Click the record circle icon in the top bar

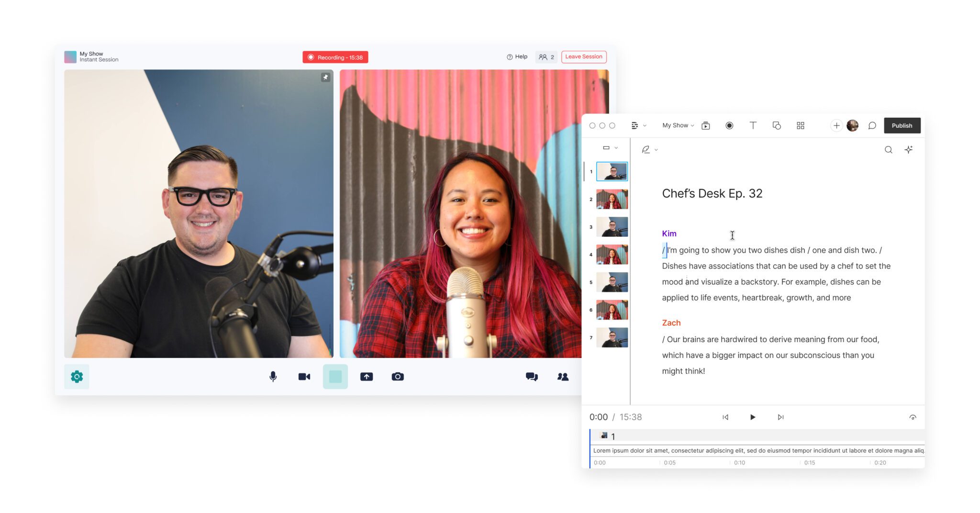(x=729, y=125)
